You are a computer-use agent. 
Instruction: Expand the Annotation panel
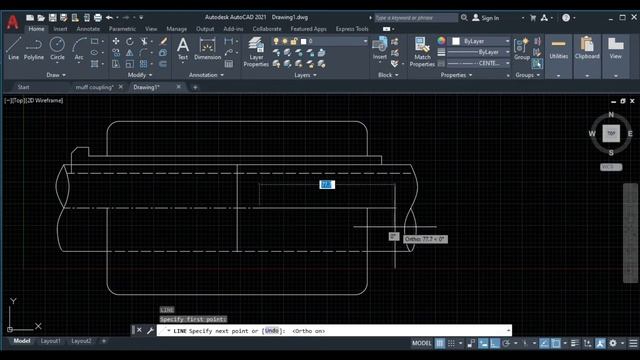click(206, 75)
